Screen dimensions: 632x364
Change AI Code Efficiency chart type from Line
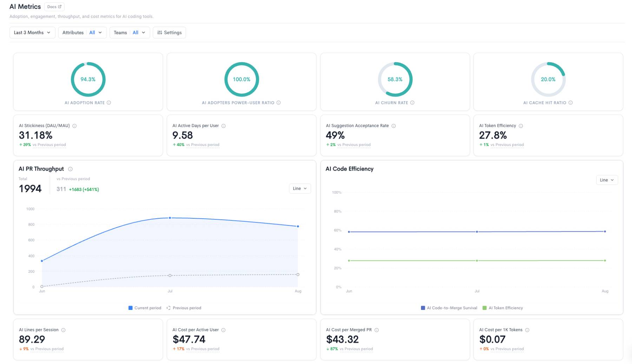(x=607, y=180)
